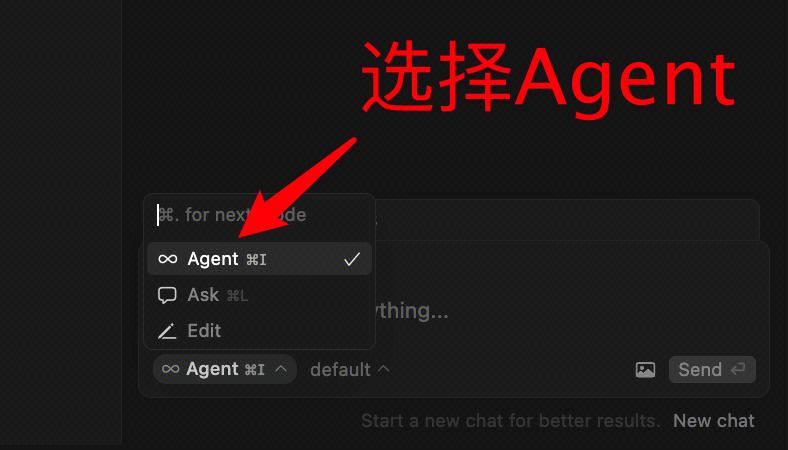Click the attach image icon near Send

(x=645, y=370)
